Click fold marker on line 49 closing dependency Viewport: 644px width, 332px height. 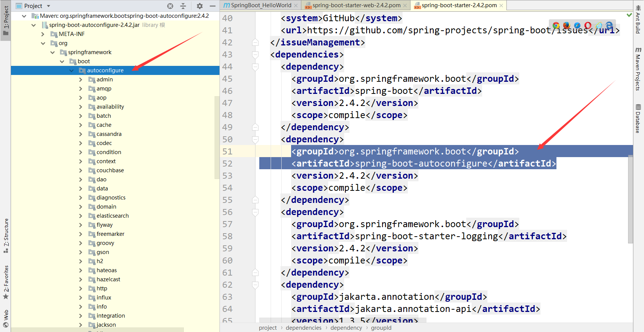(x=255, y=127)
